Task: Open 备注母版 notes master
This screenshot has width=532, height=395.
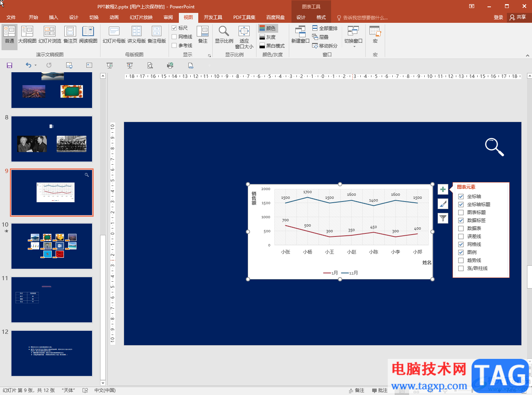Action: coord(157,35)
